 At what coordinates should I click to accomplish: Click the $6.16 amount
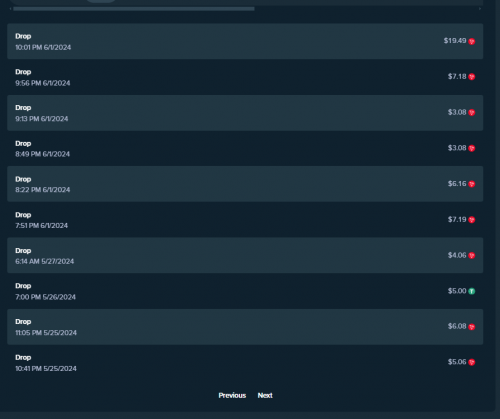[x=457, y=184]
